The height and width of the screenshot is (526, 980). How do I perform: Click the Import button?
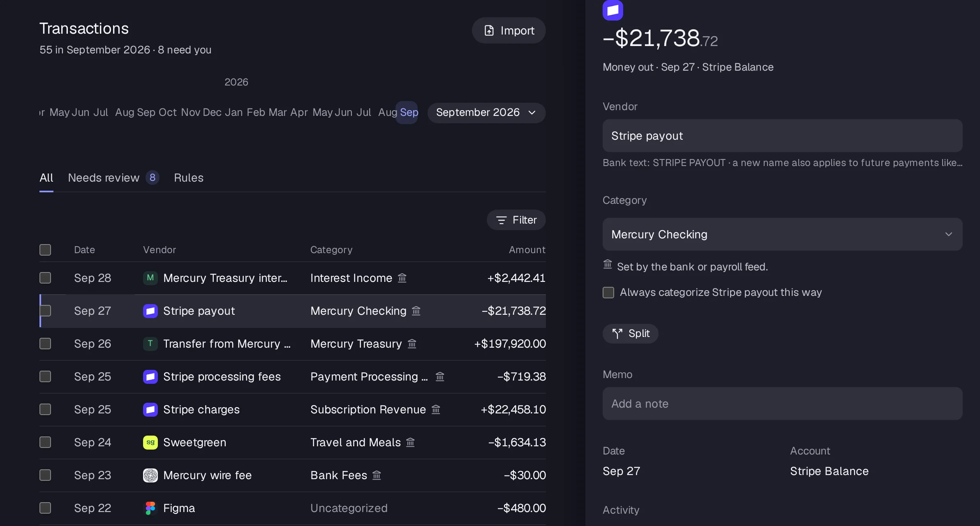point(509,30)
